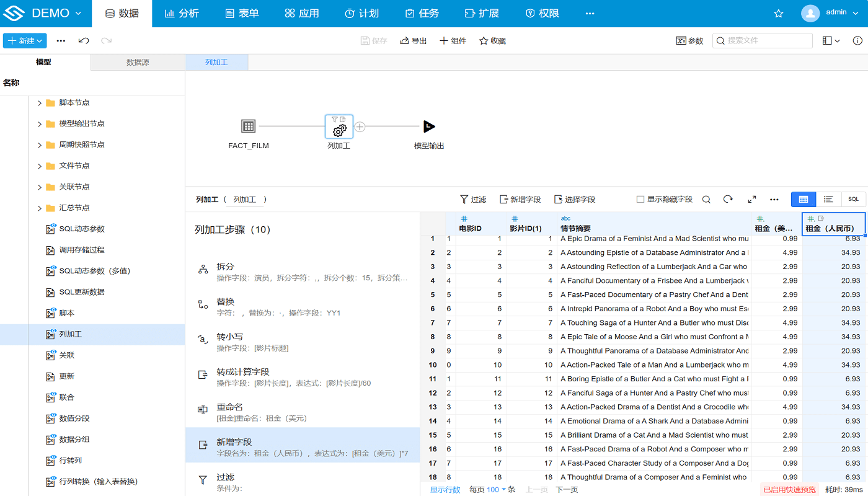
Task: Click the 下一页 pagination link
Action: tap(566, 489)
